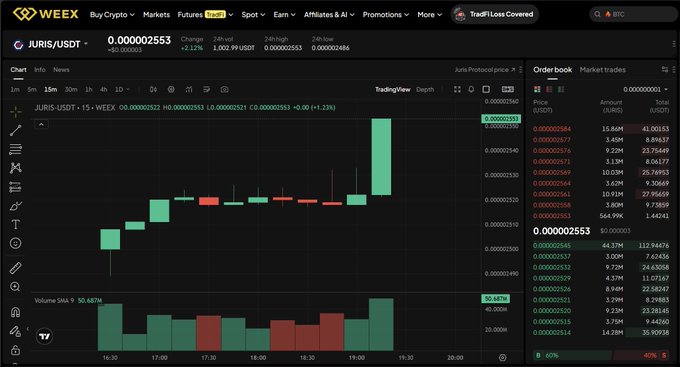Viewport: 680px width, 367px height.
Task: Click bid price 0.000002545 in order book
Action: [x=552, y=246]
